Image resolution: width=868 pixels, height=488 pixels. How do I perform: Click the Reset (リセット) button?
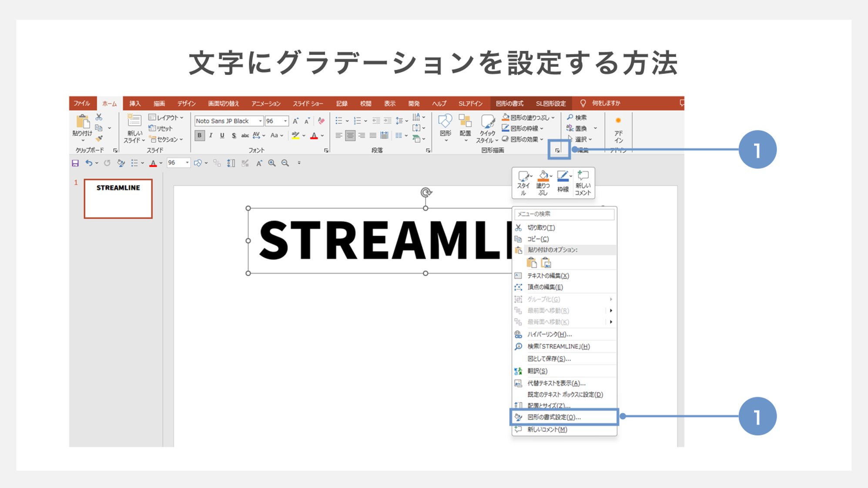coord(161,128)
